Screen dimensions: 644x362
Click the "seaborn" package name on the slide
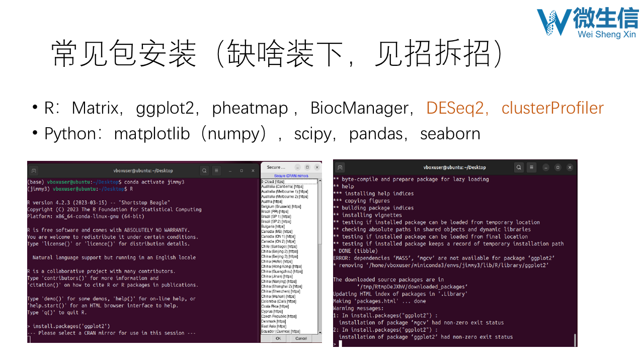[450, 134]
